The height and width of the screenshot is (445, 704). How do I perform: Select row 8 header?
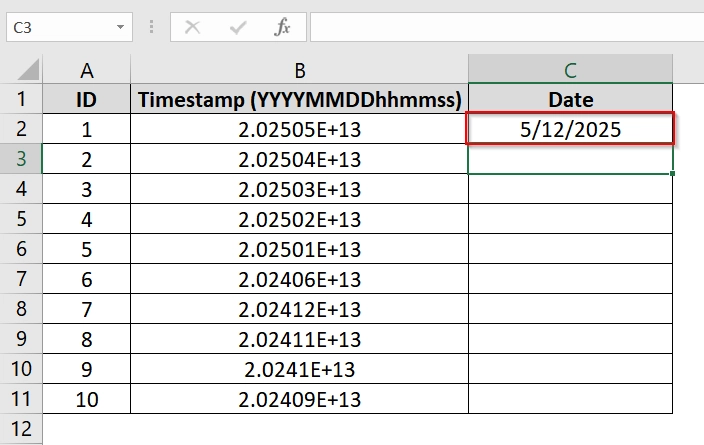point(21,309)
